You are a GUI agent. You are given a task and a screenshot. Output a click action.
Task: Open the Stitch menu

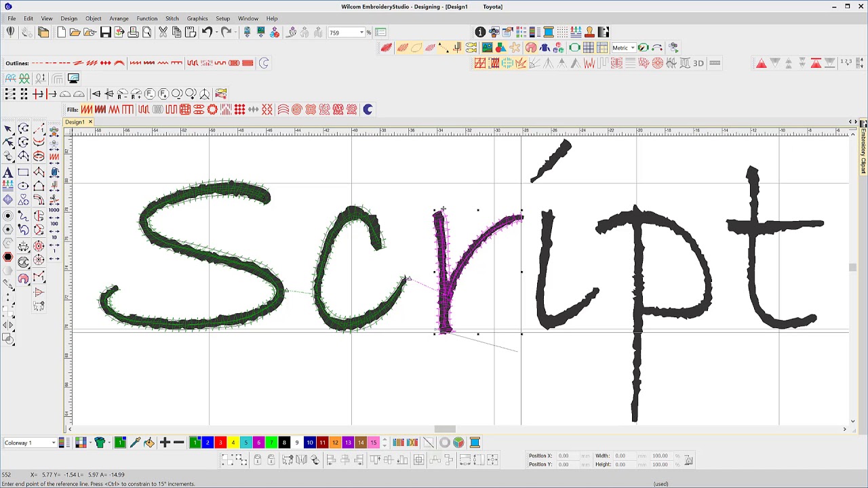172,18
